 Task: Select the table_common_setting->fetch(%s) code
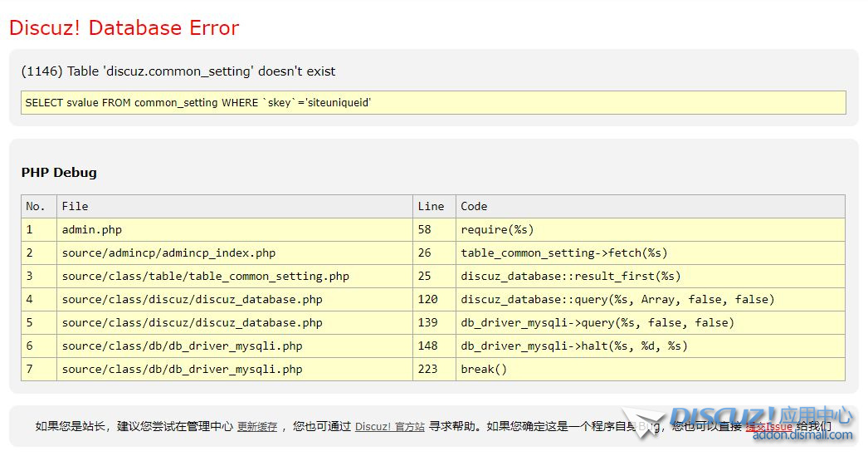564,253
